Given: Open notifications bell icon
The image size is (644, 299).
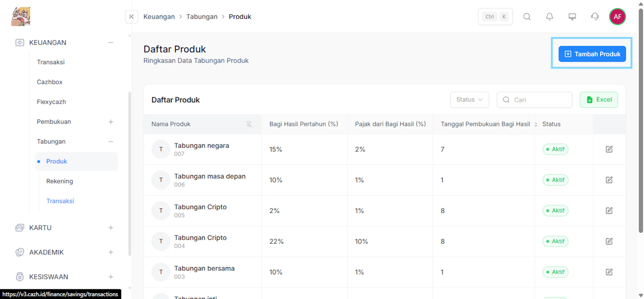Looking at the screenshot, I should 549,16.
